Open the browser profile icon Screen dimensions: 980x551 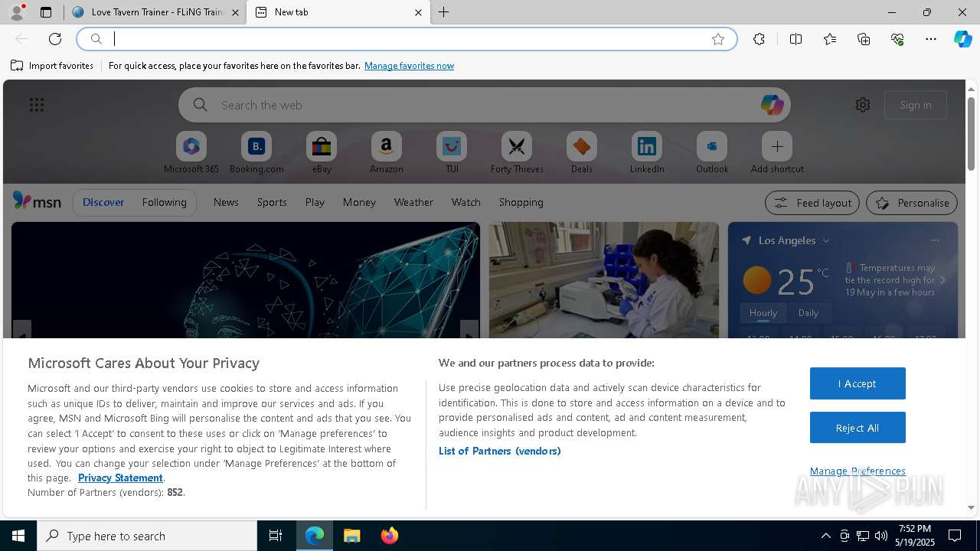(x=16, y=12)
